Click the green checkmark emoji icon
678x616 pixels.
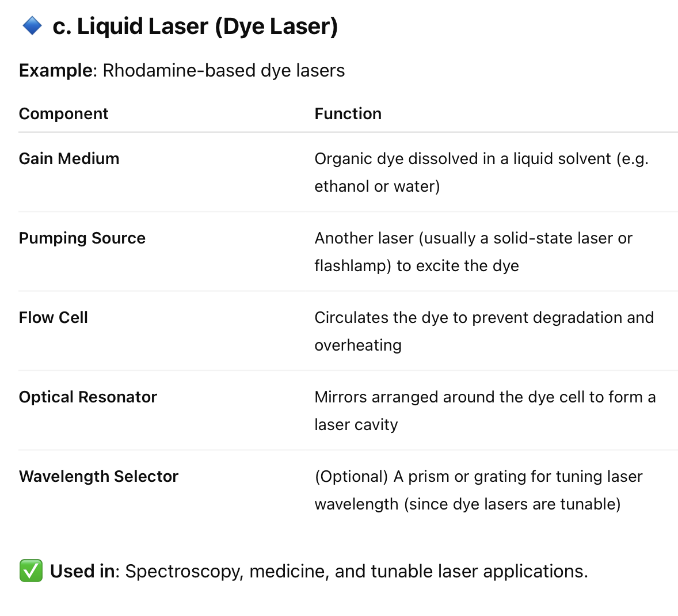[31, 571]
